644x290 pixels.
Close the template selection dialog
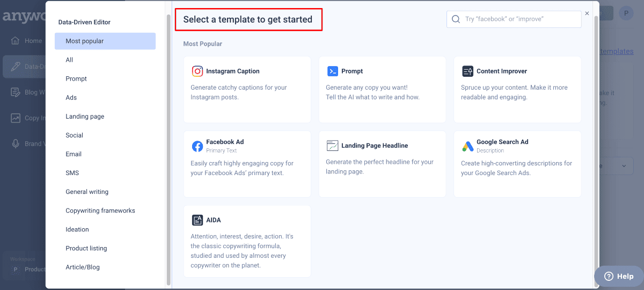587,13
